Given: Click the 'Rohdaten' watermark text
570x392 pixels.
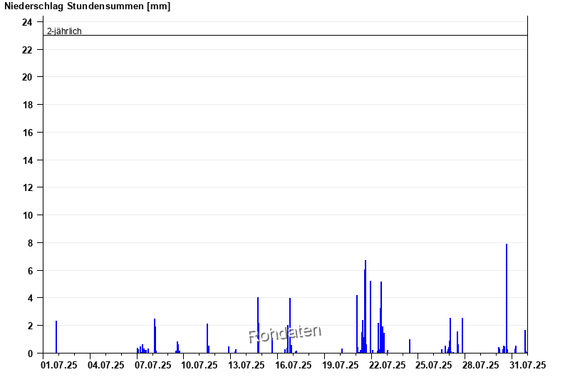Looking at the screenshot, I should (x=285, y=334).
